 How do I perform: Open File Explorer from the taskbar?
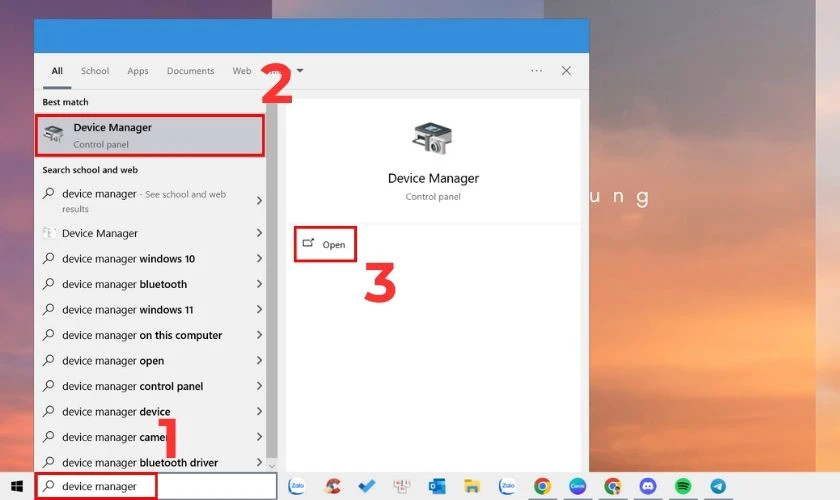click(x=472, y=486)
